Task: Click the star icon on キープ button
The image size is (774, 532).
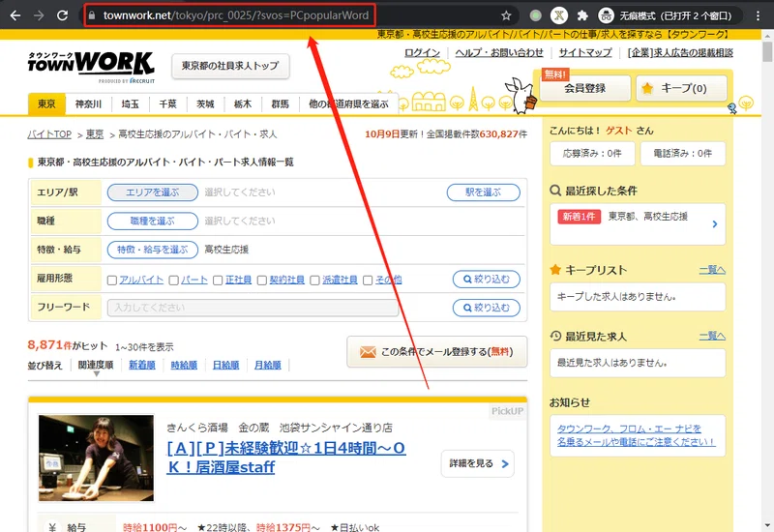Action: (647, 88)
